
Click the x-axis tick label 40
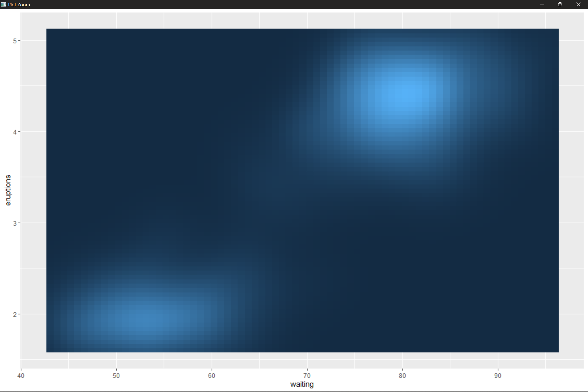click(21, 376)
